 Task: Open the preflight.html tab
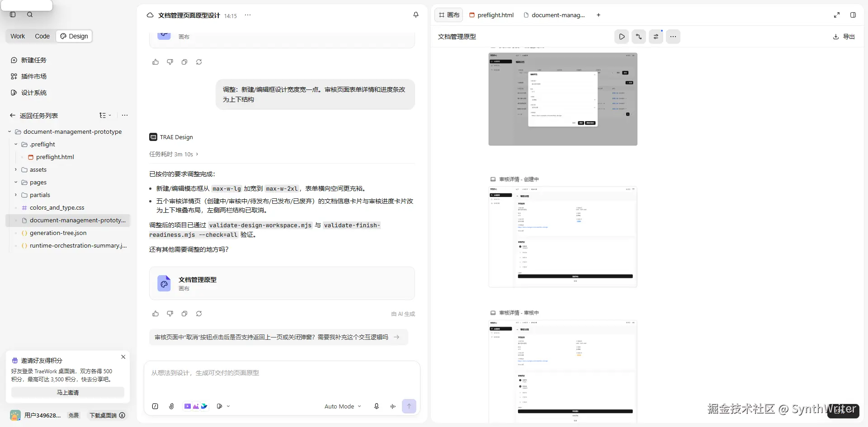point(491,15)
